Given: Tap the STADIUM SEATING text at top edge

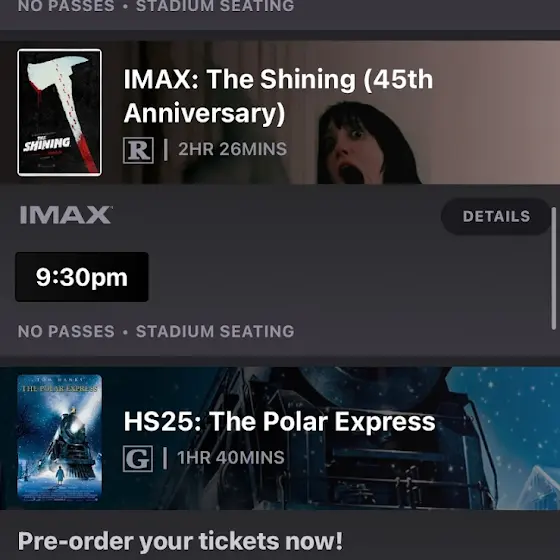Looking at the screenshot, I should [x=215, y=6].
